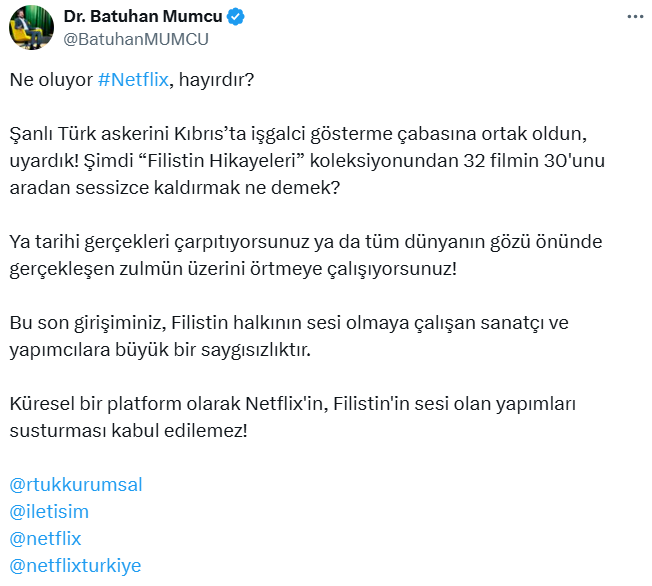Click the paragraph starting "Bu son girişiminiz"

pyautogui.click(x=289, y=336)
